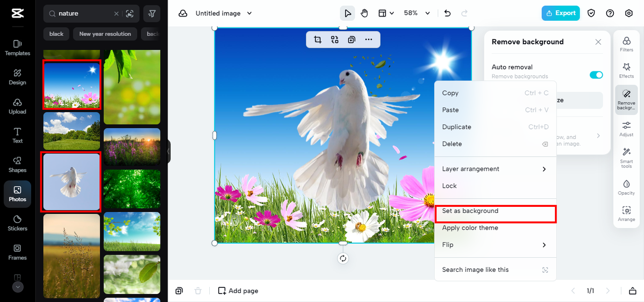Choose the Select pointer tool
This screenshot has height=302, width=644.
(347, 14)
